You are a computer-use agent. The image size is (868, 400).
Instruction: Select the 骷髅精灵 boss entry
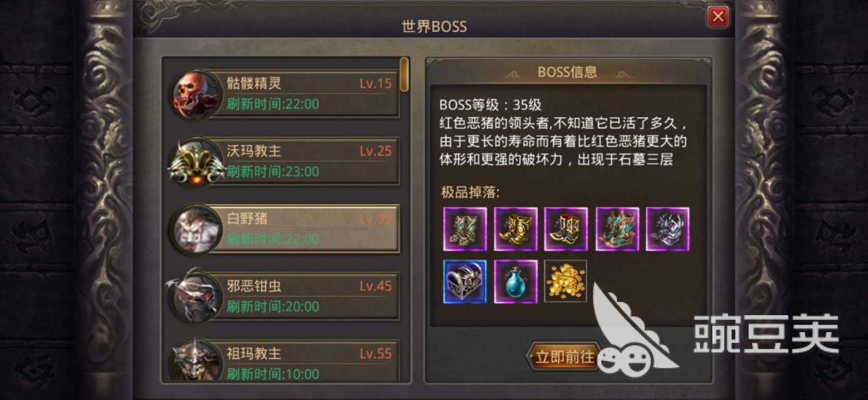tap(285, 94)
